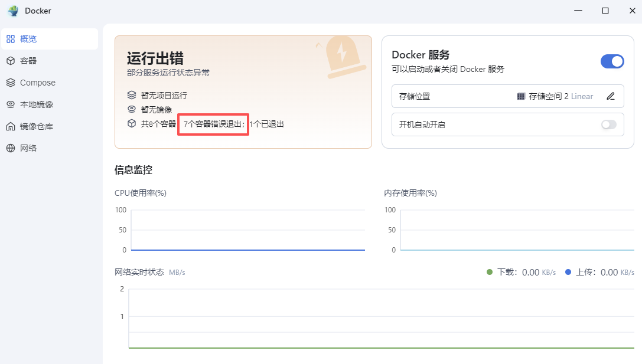
Task: Click the Compose layers icon in sidebar
Action: [11, 83]
